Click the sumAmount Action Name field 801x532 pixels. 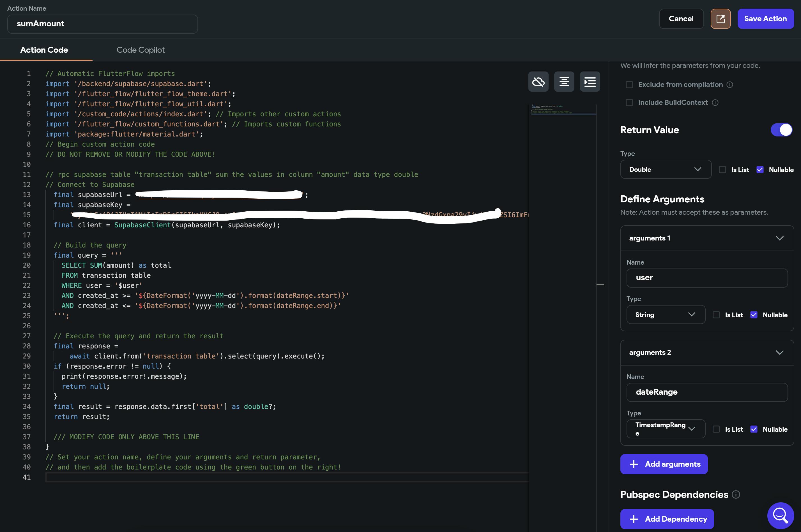click(102, 24)
